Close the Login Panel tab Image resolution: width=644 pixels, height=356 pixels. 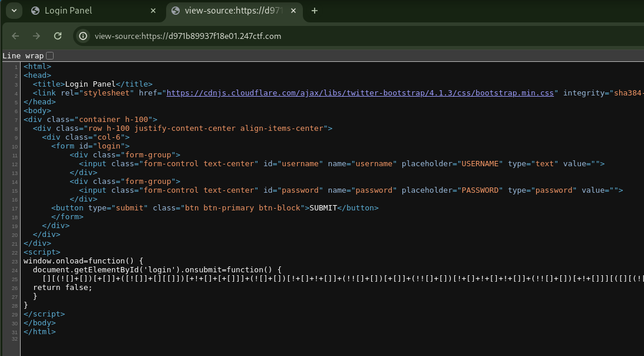click(153, 11)
